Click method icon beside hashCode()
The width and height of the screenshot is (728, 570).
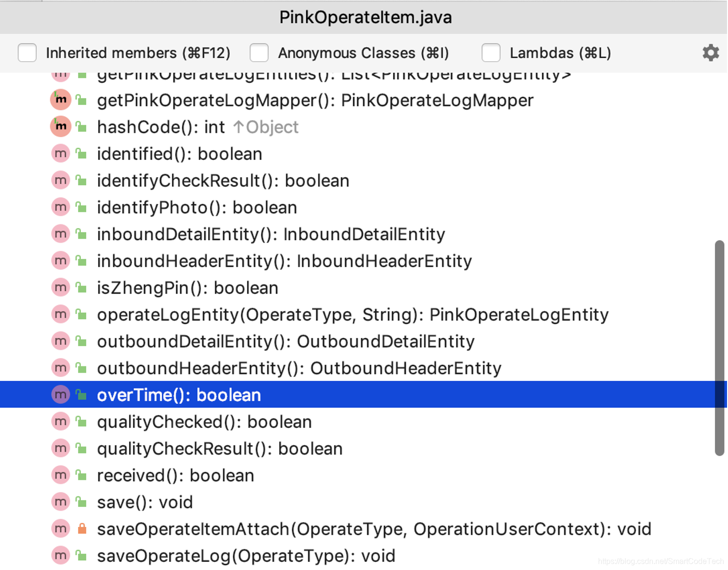click(61, 127)
